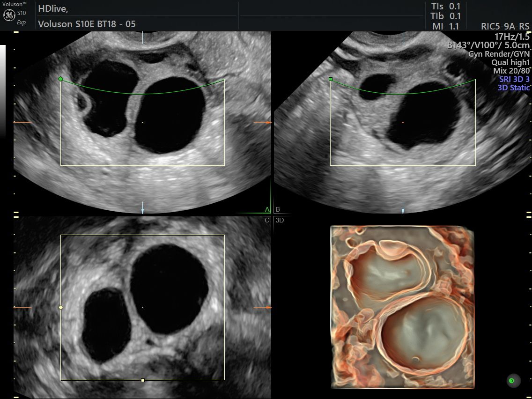Click the blue arrow at bottom of panel A
This screenshot has width=532, height=399.
[x=142, y=207]
